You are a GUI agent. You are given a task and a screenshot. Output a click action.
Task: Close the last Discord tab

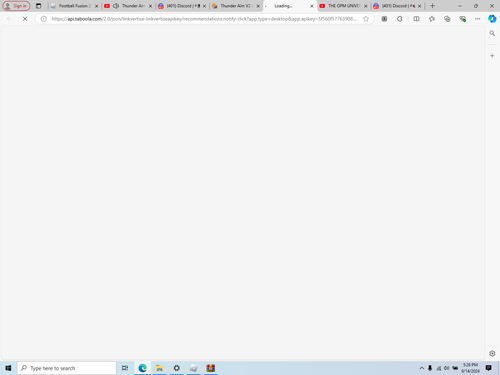click(420, 6)
